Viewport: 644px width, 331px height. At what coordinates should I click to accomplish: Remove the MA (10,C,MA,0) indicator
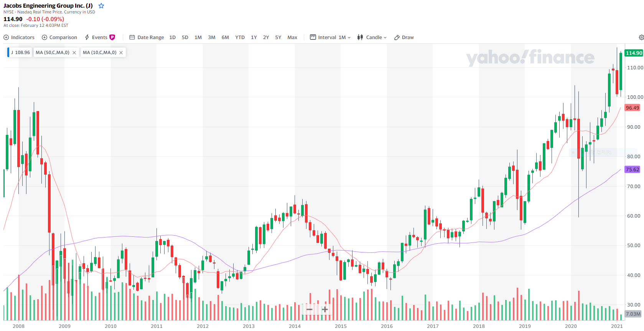pyautogui.click(x=121, y=52)
